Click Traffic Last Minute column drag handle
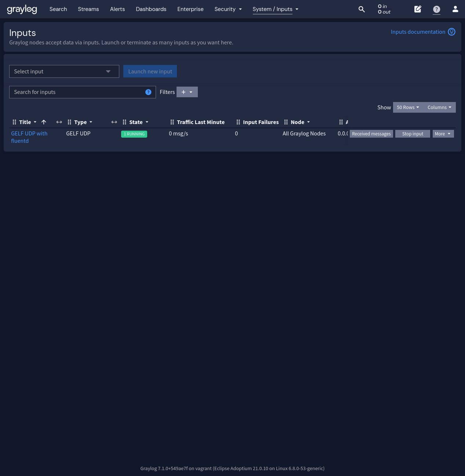This screenshot has height=476, width=465. click(172, 122)
